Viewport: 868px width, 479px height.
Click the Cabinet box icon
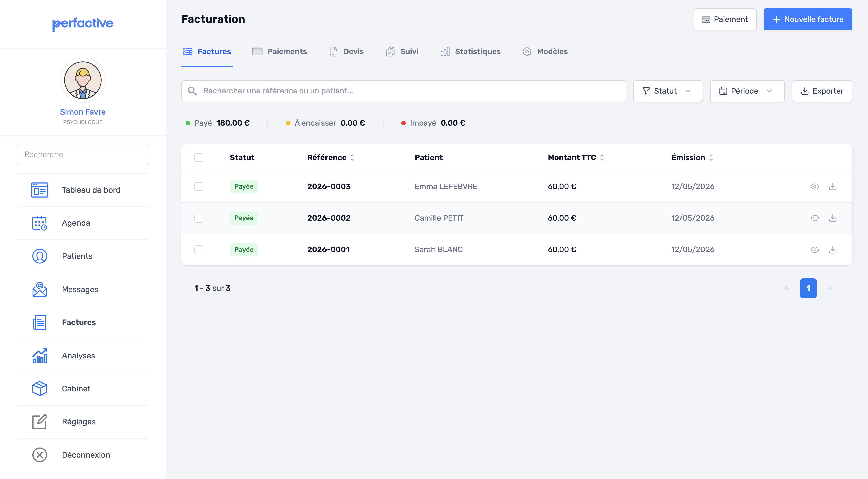[x=40, y=389]
